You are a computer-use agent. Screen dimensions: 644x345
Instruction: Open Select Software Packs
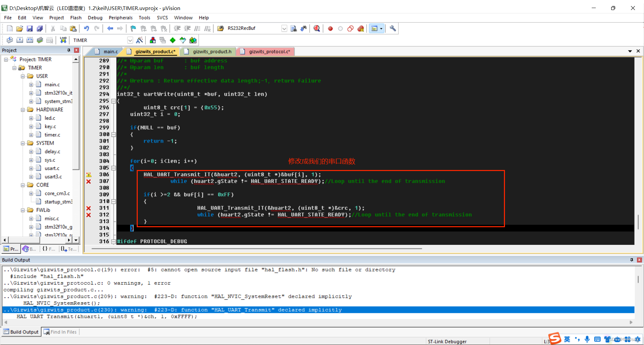pyautogui.click(x=183, y=40)
